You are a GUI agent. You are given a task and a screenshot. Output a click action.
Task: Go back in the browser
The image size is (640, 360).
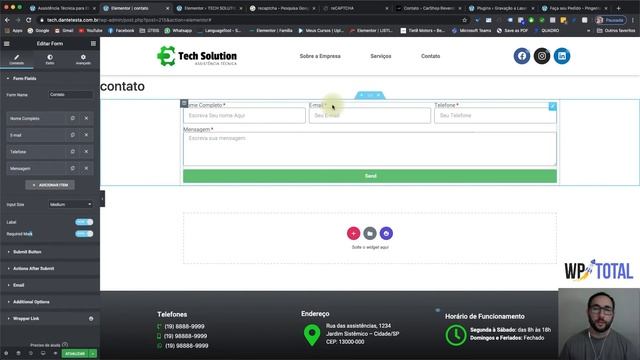pyautogui.click(x=7, y=20)
